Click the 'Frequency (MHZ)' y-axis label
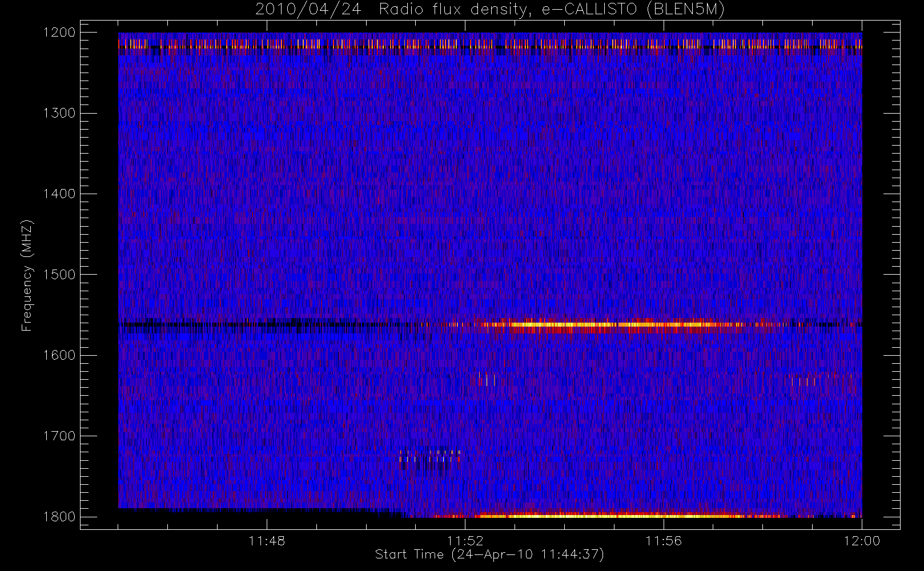Screen dimensions: 924x571 point(27,275)
